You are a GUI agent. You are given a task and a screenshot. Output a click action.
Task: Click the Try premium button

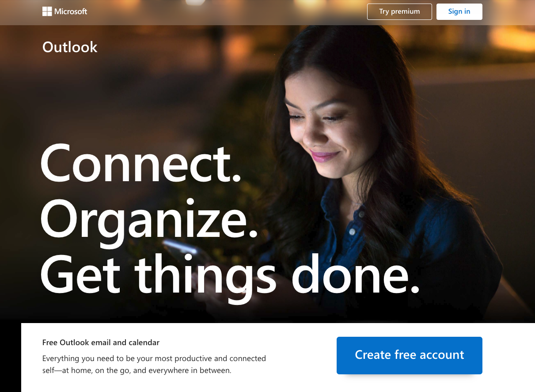[399, 11]
